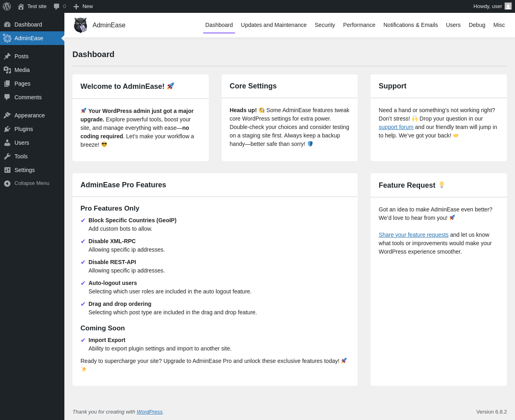Open Settings menu item
The width and height of the screenshot is (515, 420).
pyautogui.click(x=32, y=170)
